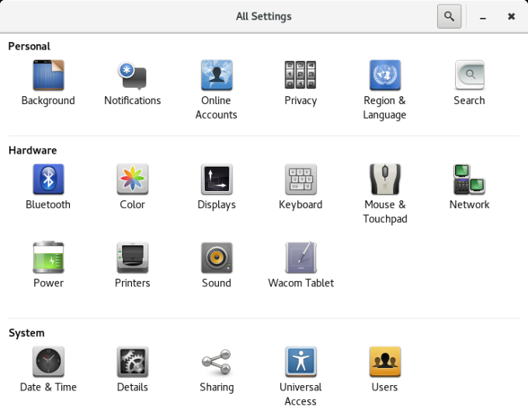Open Notifications settings
Viewport: 528px width, 420px height.
click(132, 76)
